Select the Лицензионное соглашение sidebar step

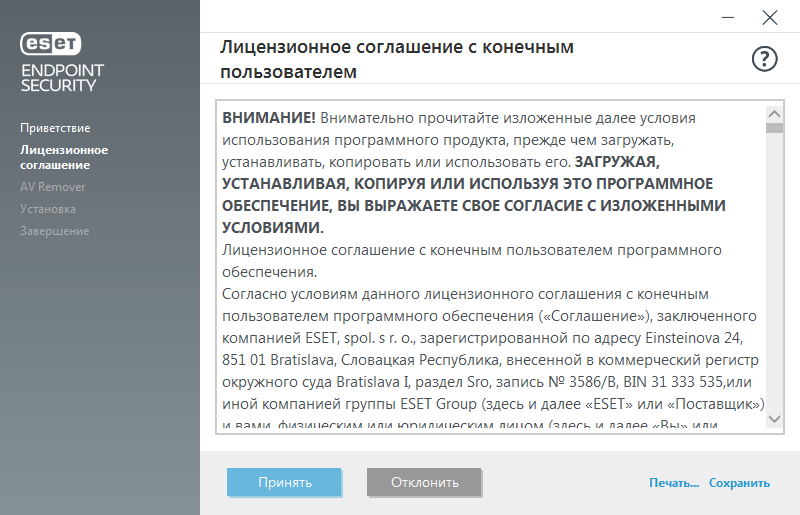tap(64, 157)
